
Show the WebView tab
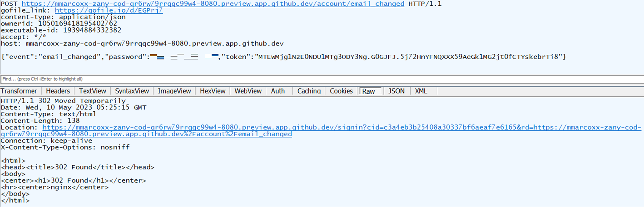tap(248, 91)
